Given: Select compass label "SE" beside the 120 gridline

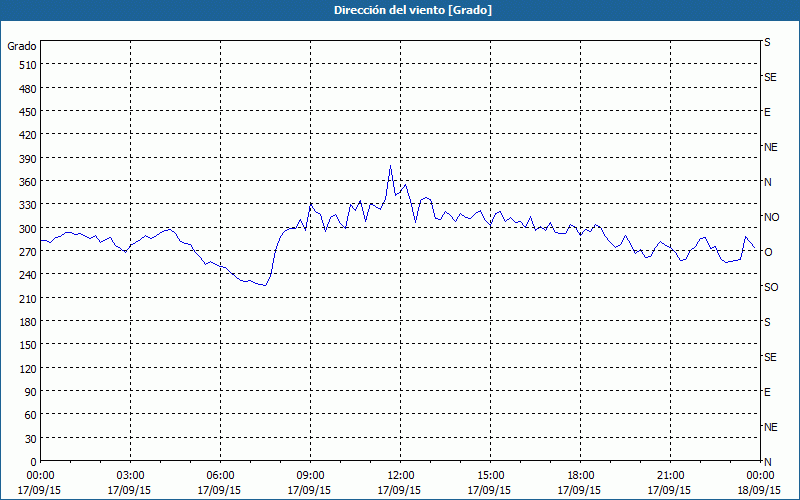Looking at the screenshot, I should point(770,357).
